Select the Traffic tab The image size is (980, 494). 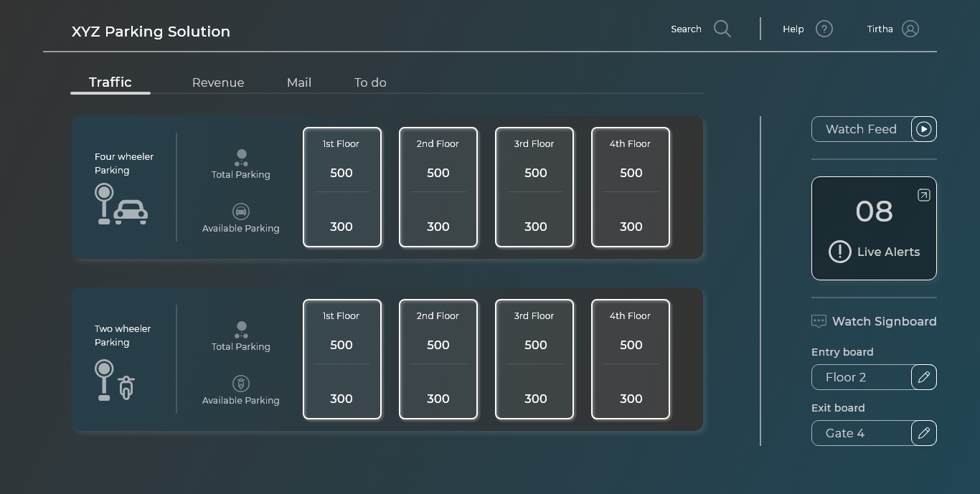110,82
